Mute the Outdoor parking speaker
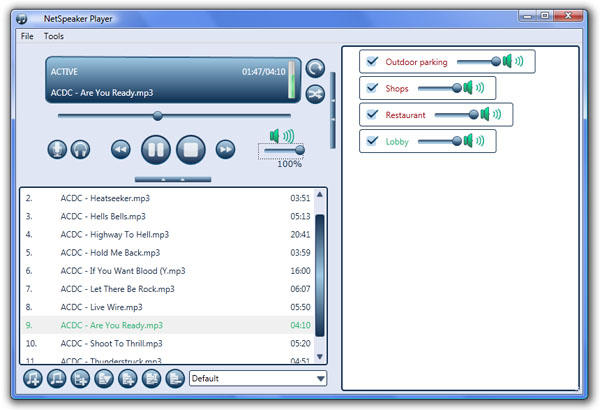The width and height of the screenshot is (600, 410). tap(513, 61)
